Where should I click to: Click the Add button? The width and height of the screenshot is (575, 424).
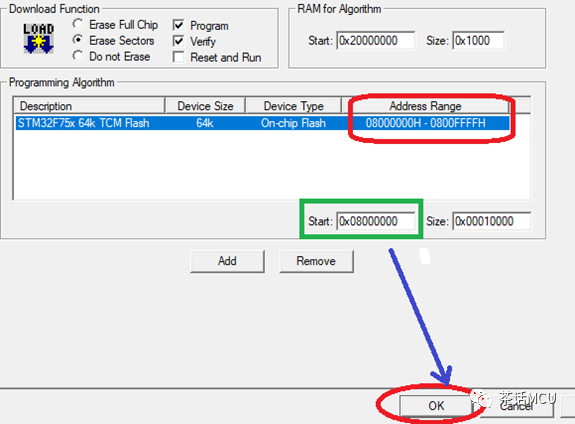[x=227, y=261]
